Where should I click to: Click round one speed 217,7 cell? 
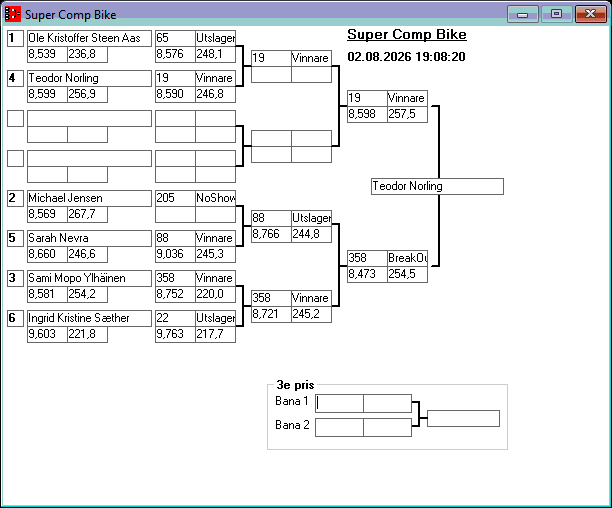tap(215, 334)
